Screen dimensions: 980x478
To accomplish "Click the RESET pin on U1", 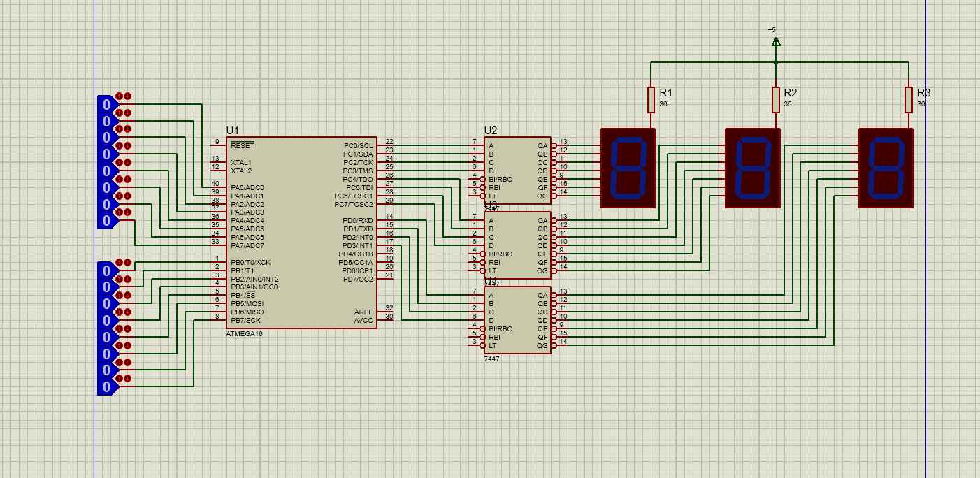I will 217,145.
